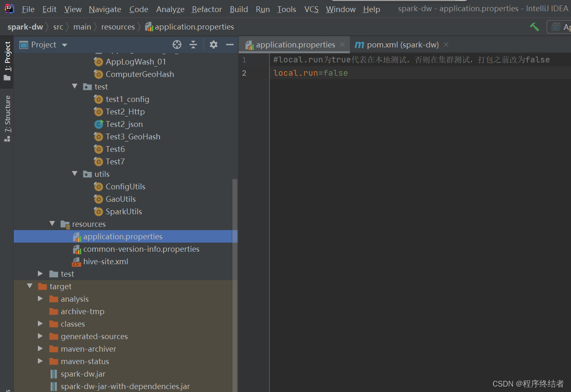The height and width of the screenshot is (392, 571).
Task: Click the Locate in project crosshair icon
Action: [x=177, y=45]
